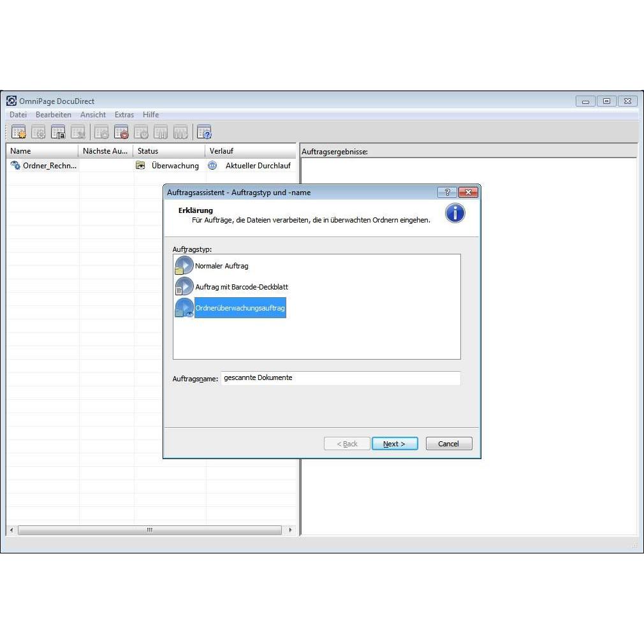Select Normaler Auftrag job type
This screenshot has height=644, width=644.
coord(221,266)
